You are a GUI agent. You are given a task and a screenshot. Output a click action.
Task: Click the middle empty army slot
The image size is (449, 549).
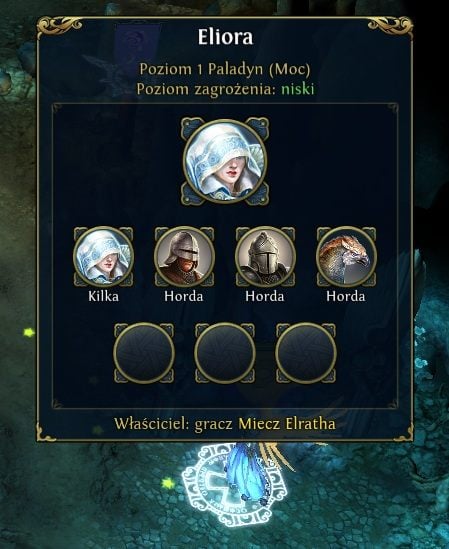click(x=225, y=353)
